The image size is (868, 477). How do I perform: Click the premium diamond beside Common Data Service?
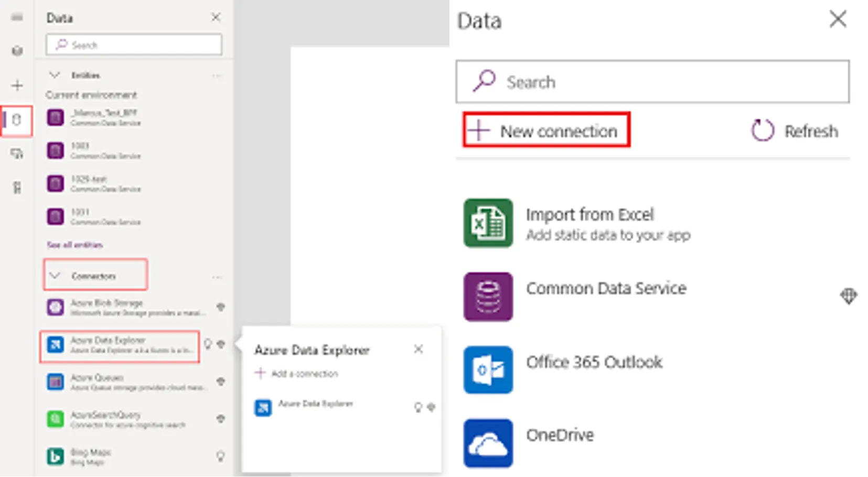tap(848, 296)
